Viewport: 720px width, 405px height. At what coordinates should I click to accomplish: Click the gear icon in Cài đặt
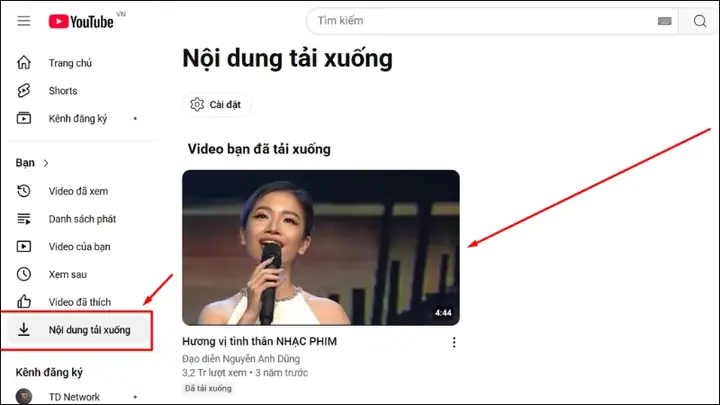[197, 105]
